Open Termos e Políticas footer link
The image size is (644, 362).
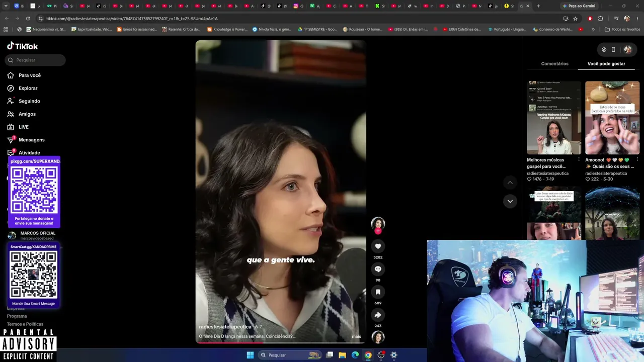(x=25, y=324)
